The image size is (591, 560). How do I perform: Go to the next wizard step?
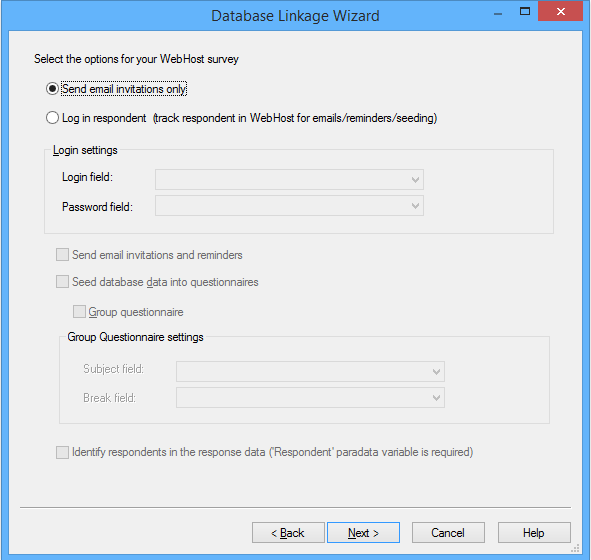[363, 532]
